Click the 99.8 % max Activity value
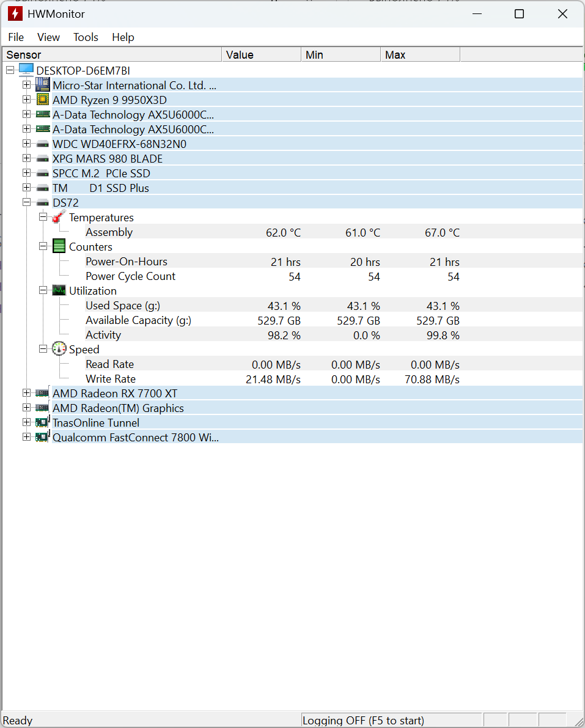The width and height of the screenshot is (585, 728). point(443,335)
